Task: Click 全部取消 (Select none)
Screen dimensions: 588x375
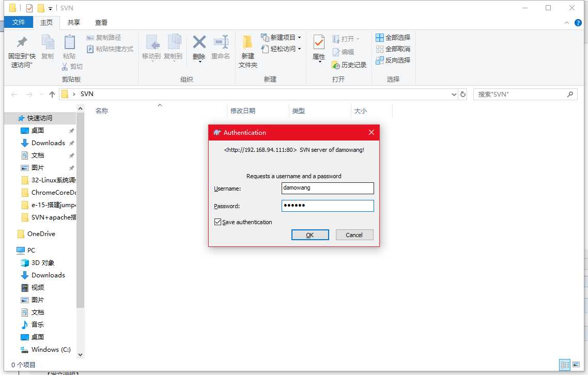Action: pyautogui.click(x=393, y=49)
